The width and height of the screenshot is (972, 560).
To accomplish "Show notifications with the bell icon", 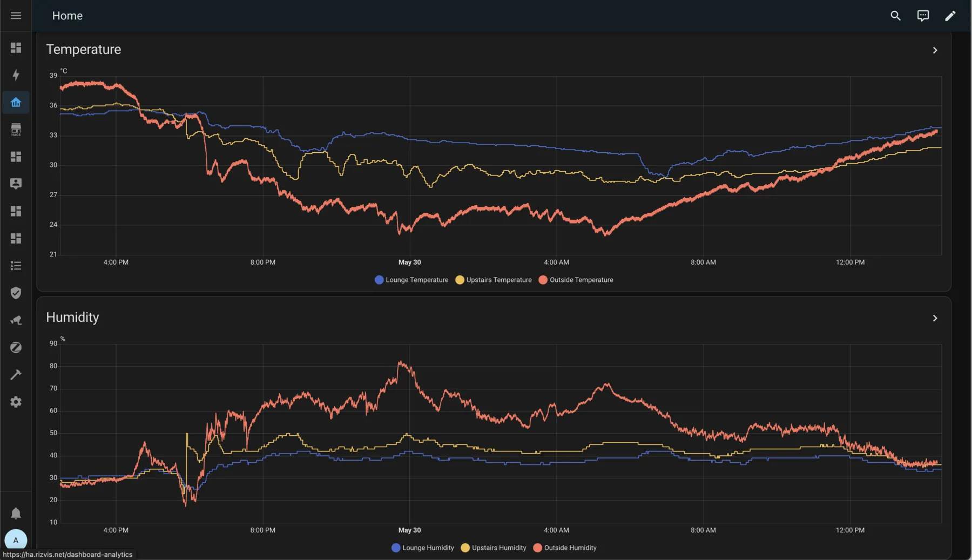I will pyautogui.click(x=16, y=513).
